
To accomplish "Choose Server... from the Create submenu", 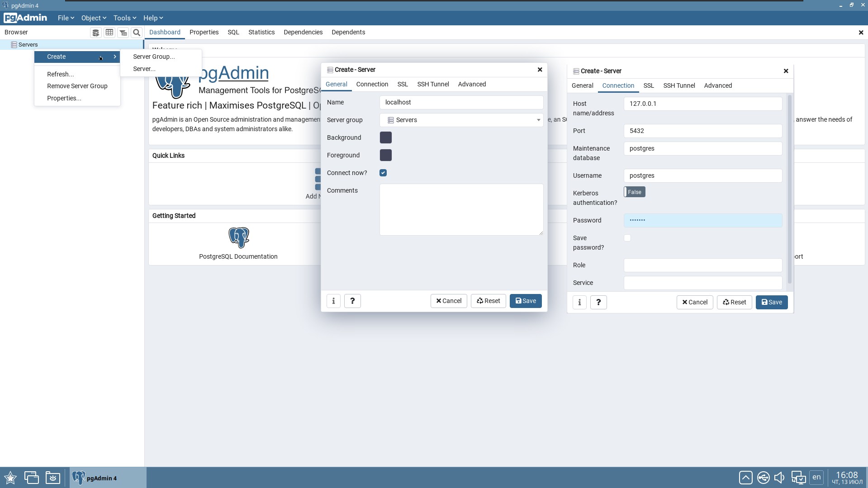I will [144, 69].
